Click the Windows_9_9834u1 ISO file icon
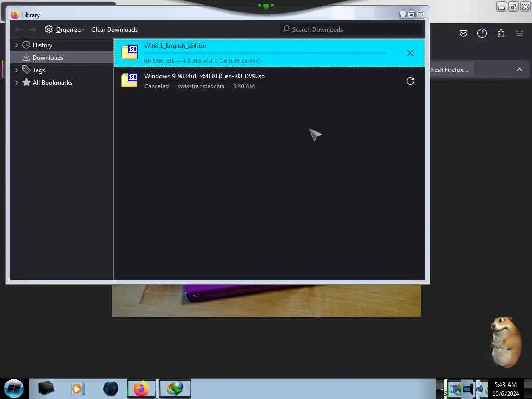 click(129, 80)
